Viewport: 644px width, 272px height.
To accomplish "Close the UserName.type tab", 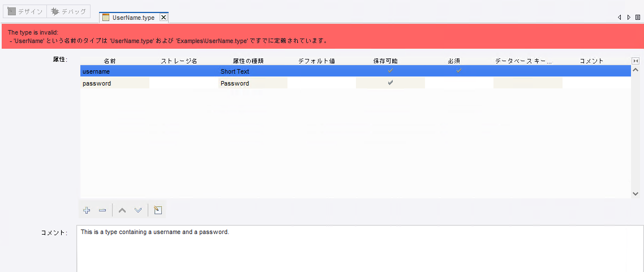I will (164, 18).
